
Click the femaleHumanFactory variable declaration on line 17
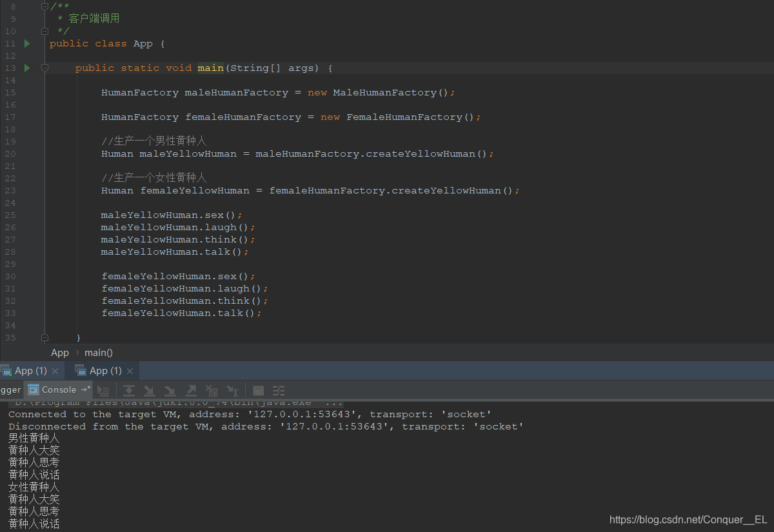coord(243,117)
